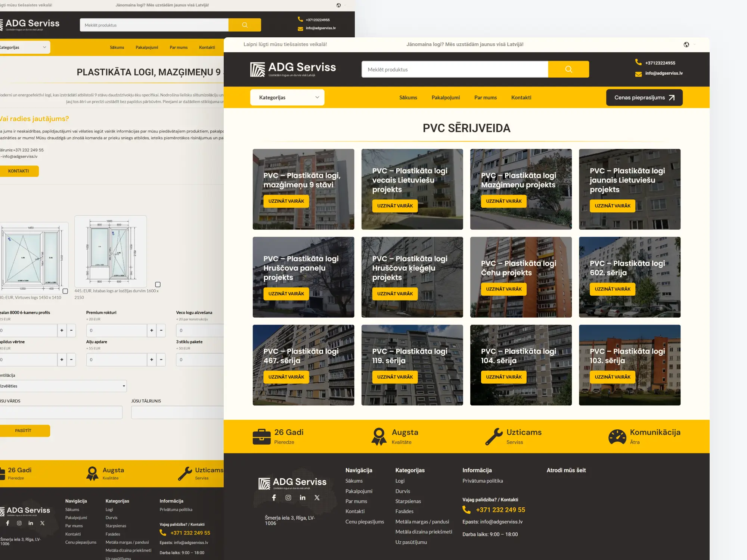This screenshot has width=747, height=560.
Task: Open the Par mums menu item
Action: (486, 97)
